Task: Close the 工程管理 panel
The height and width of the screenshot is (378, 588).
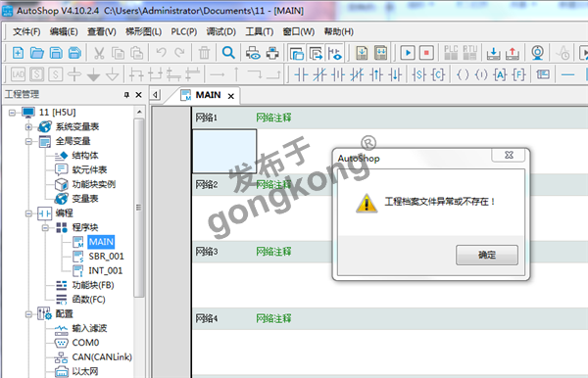Action: [139, 95]
